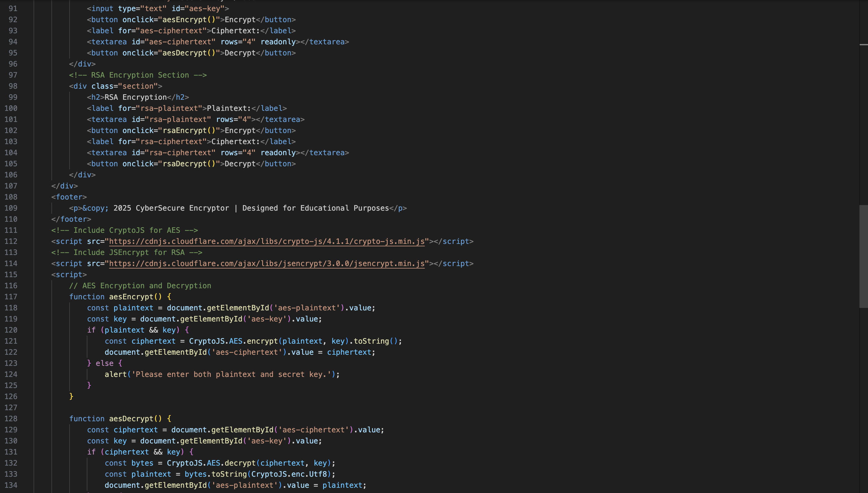868x493 pixels.
Task: Click rsaDecrypt() onclick handler text
Action: click(189, 164)
